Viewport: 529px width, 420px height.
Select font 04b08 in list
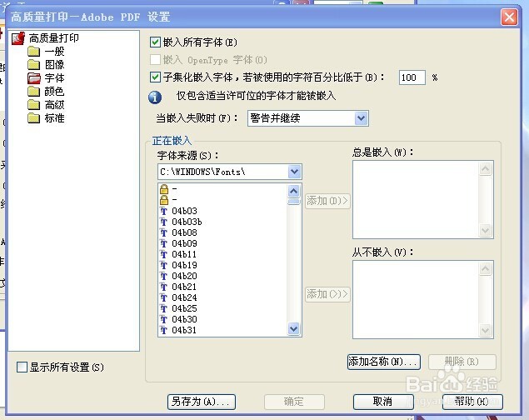pos(184,232)
